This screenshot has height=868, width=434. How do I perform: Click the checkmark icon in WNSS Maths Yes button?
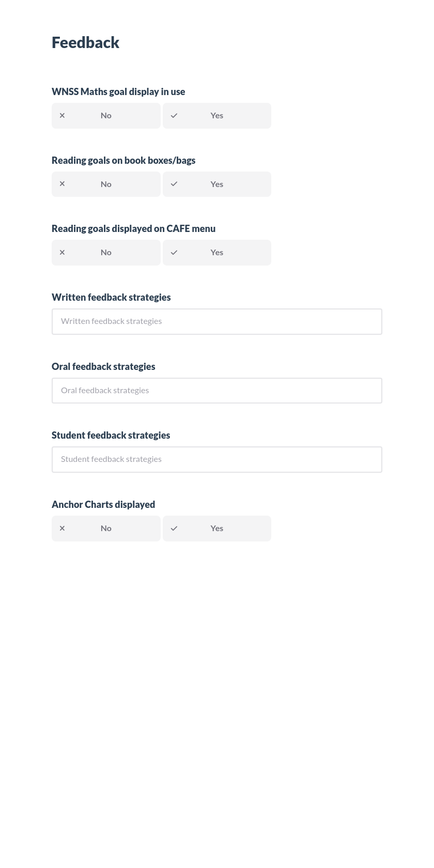[x=174, y=115]
